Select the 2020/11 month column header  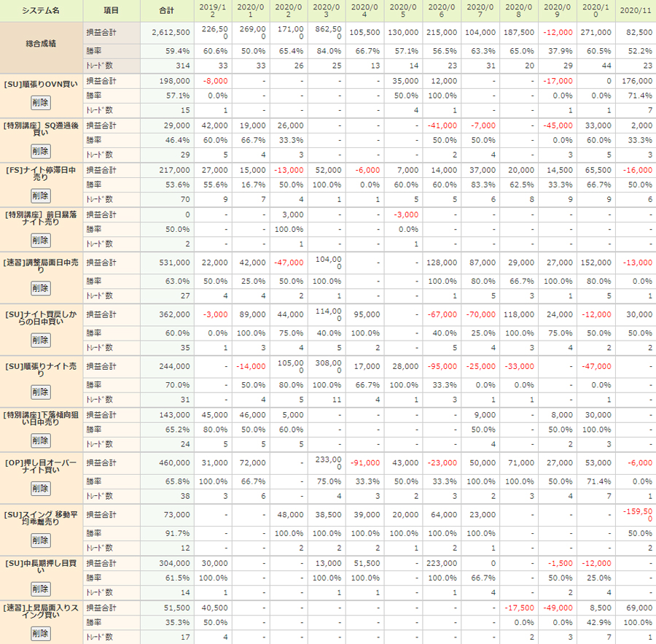[x=635, y=11]
